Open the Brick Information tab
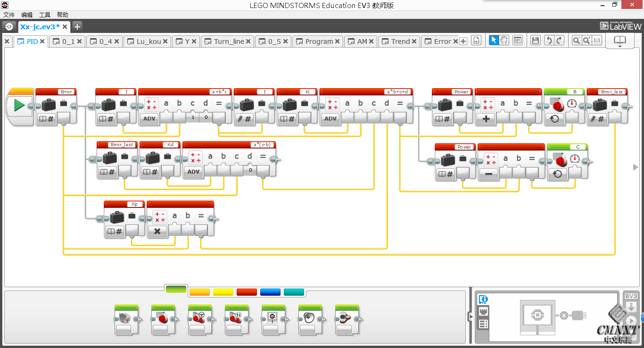The height and width of the screenshot is (348, 644). (483, 299)
